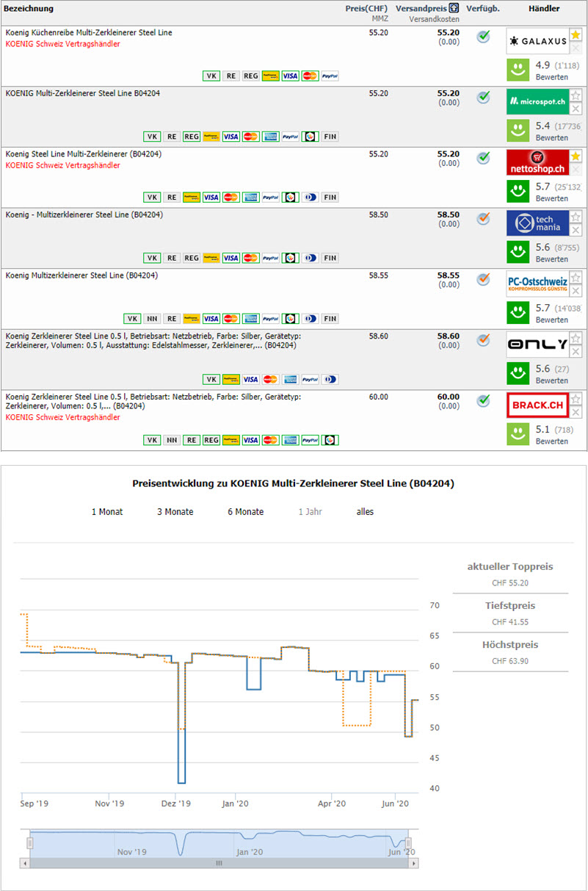Click the FIN payment badge for microspot offer
Screen dimensions: 588x891
[330, 137]
